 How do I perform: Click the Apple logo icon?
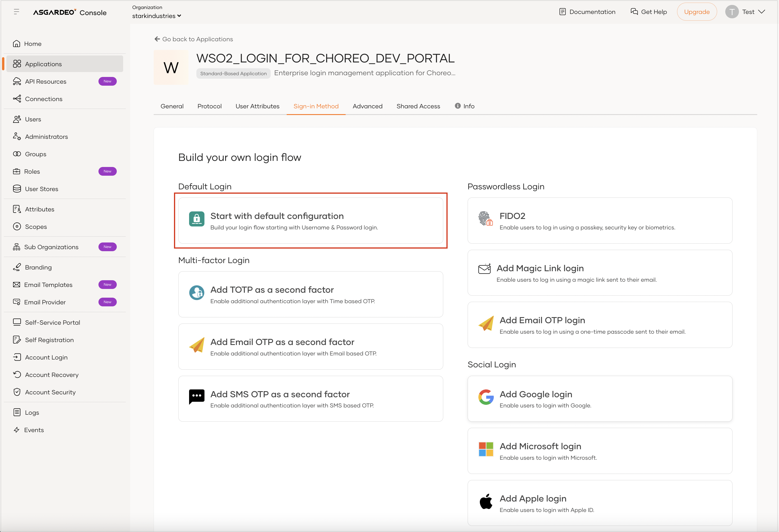click(x=486, y=501)
